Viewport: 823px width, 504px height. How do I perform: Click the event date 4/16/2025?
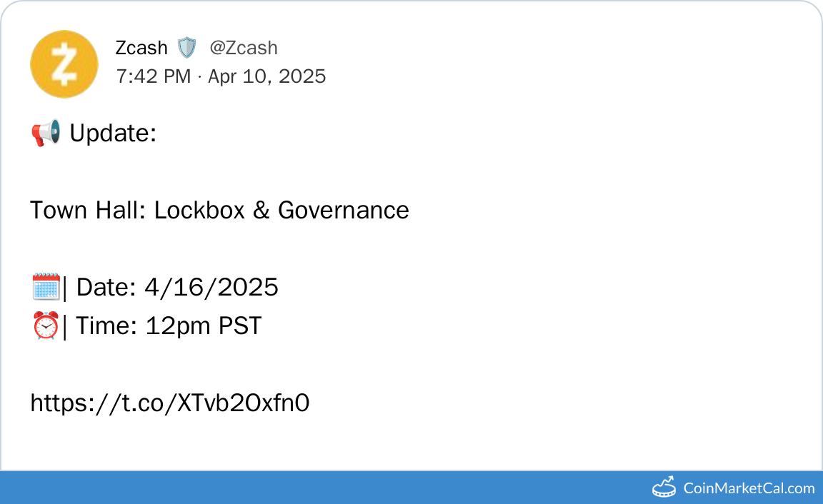[x=211, y=288]
